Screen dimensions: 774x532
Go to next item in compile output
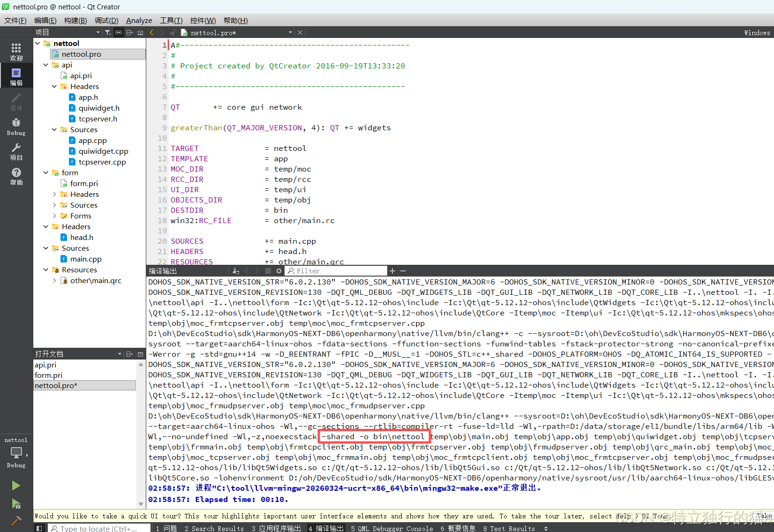coord(257,271)
